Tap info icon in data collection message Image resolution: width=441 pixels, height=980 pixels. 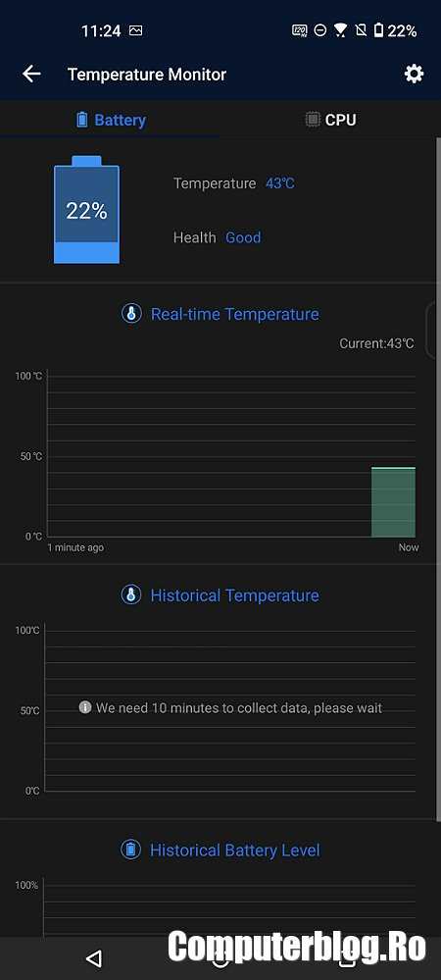85,707
